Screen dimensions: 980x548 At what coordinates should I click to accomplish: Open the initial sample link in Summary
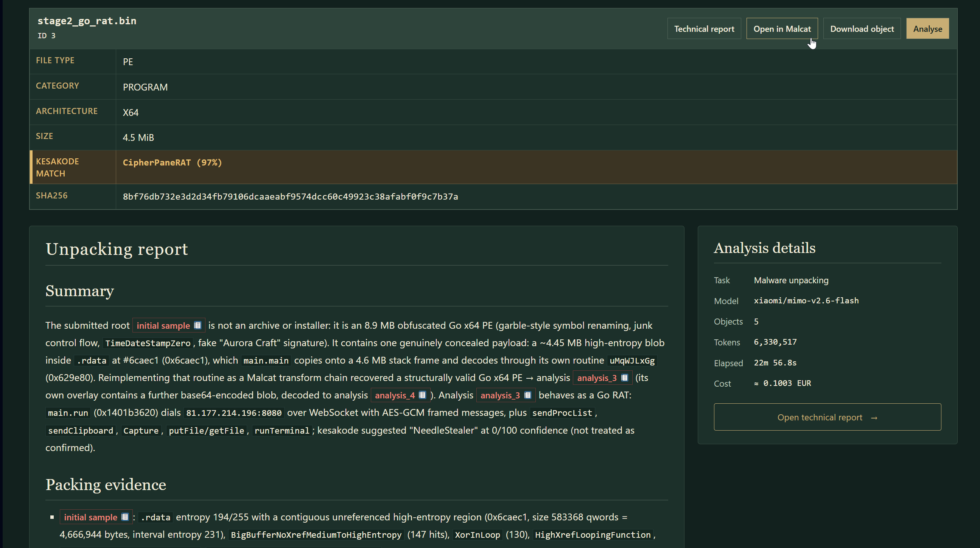(163, 326)
